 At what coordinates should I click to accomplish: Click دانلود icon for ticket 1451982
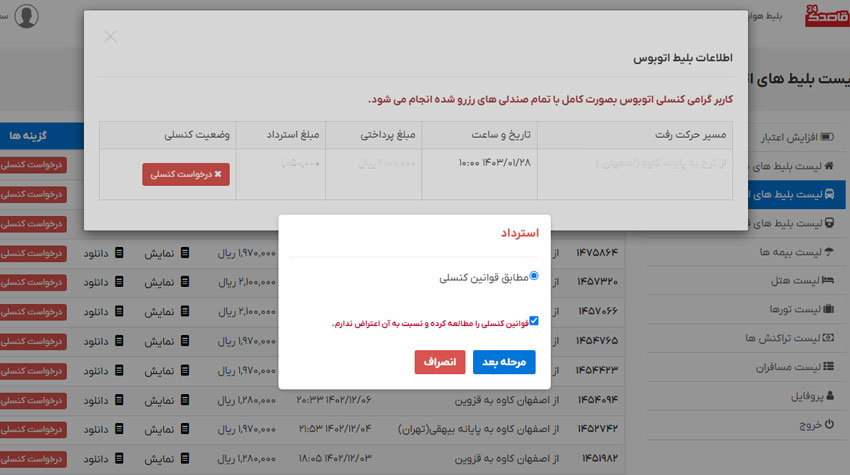tap(119, 458)
